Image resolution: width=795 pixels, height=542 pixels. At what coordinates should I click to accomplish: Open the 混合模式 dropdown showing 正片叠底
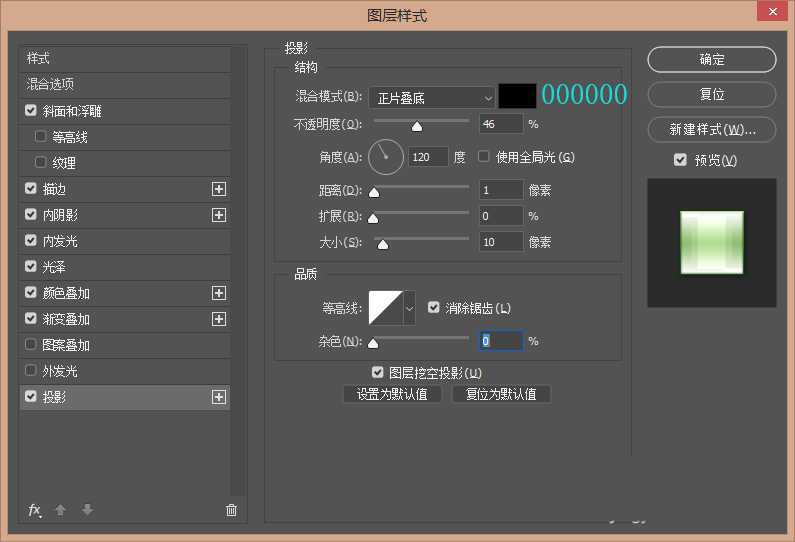(x=432, y=98)
